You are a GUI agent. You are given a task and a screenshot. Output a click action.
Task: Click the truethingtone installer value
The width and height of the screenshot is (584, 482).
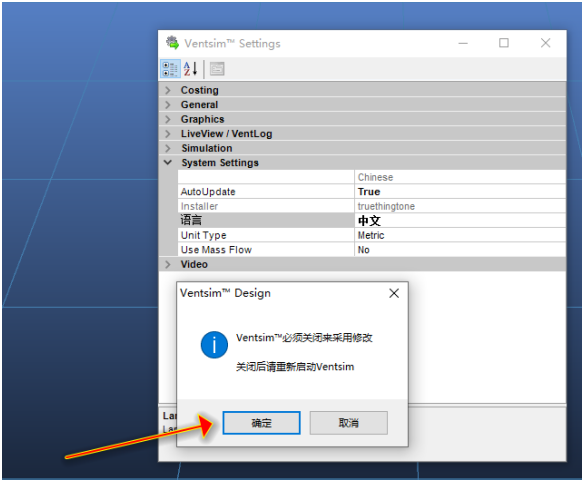tap(460, 206)
